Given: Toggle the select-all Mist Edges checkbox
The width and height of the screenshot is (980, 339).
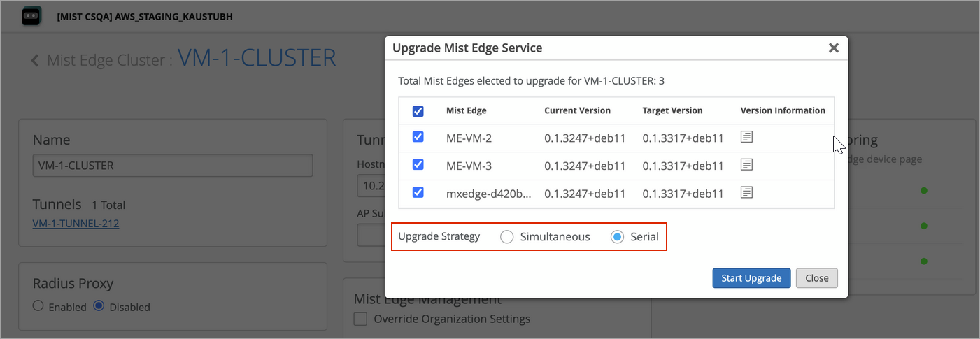Looking at the screenshot, I should click(x=418, y=110).
